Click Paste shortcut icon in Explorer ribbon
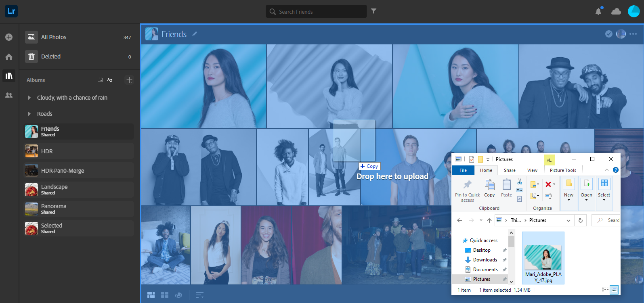644x303 pixels. 520,199
